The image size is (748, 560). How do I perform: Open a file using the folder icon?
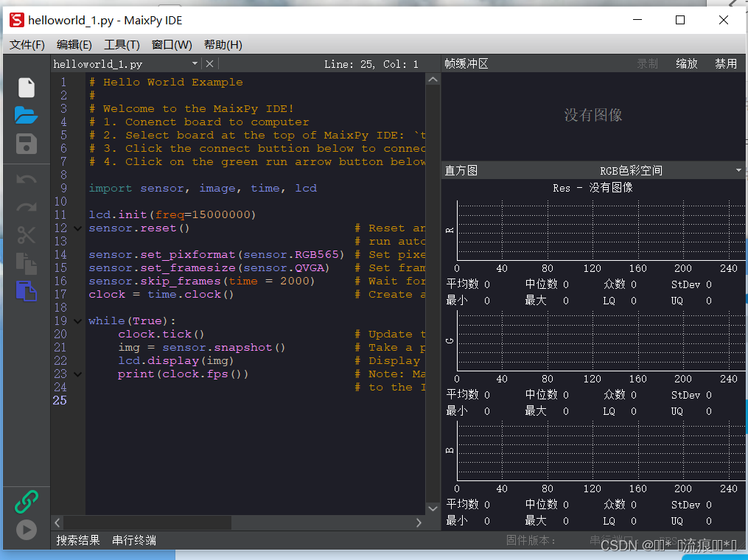27,116
